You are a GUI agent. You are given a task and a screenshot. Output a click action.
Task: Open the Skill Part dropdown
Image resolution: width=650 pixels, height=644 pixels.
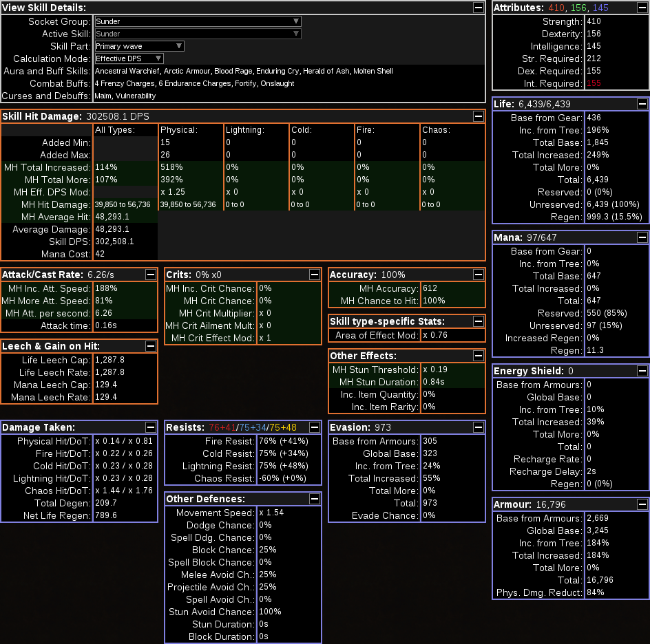click(x=140, y=46)
